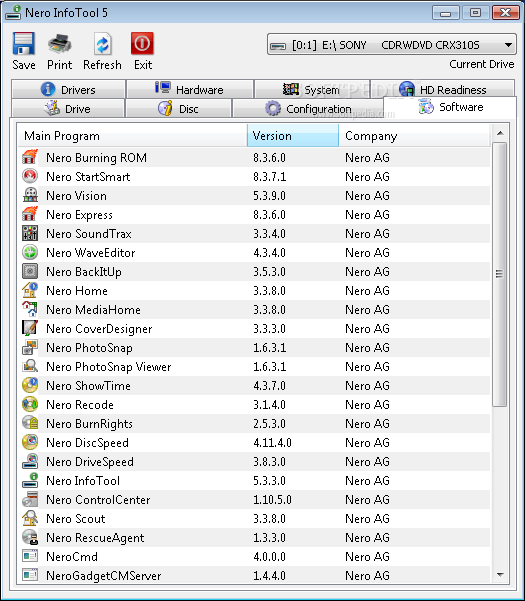
Task: Click the Nero MediaHome icon
Action: coord(30,309)
